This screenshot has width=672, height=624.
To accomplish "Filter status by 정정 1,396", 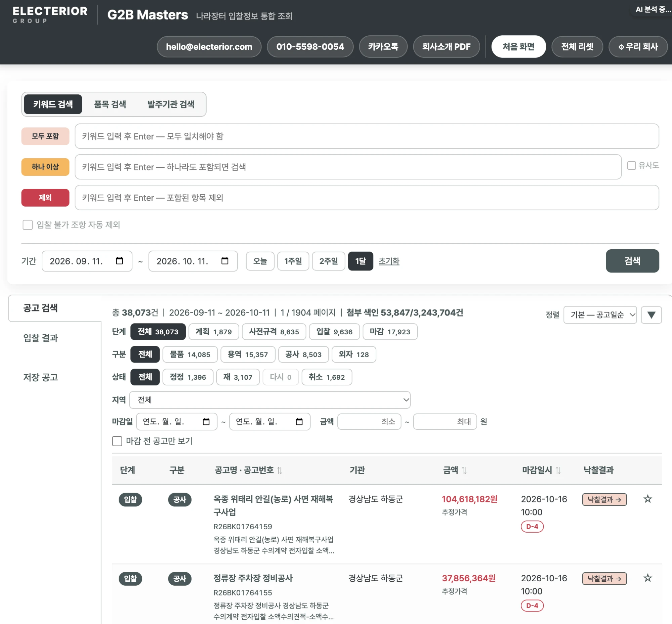I will click(188, 377).
